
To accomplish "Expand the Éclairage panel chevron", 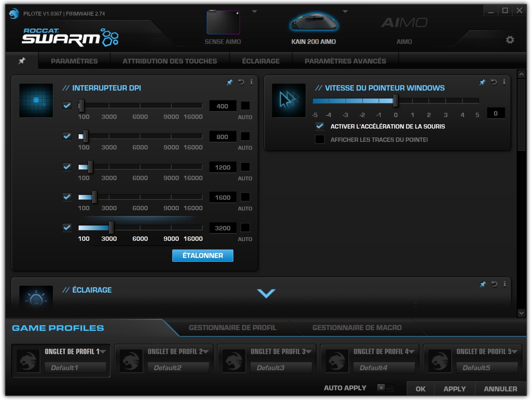I will pos(266,293).
